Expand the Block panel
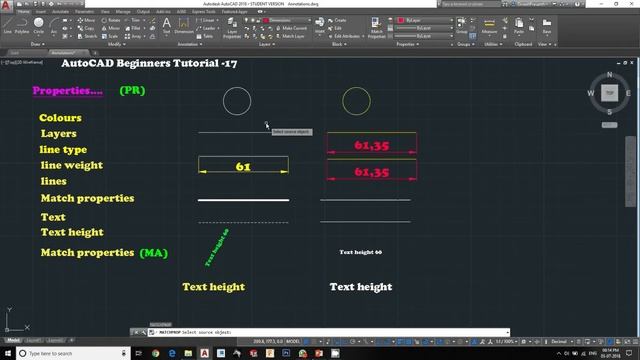The image size is (640, 360). [x=339, y=44]
